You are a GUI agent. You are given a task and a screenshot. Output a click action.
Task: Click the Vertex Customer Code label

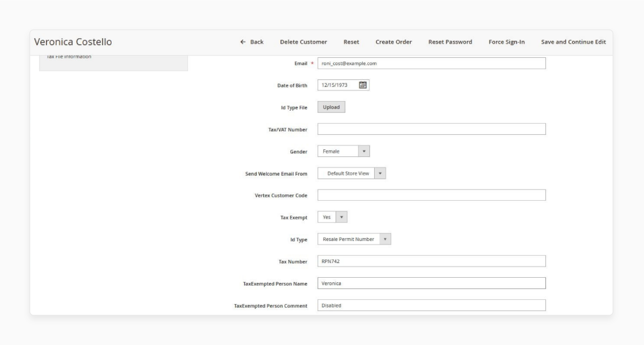(281, 196)
